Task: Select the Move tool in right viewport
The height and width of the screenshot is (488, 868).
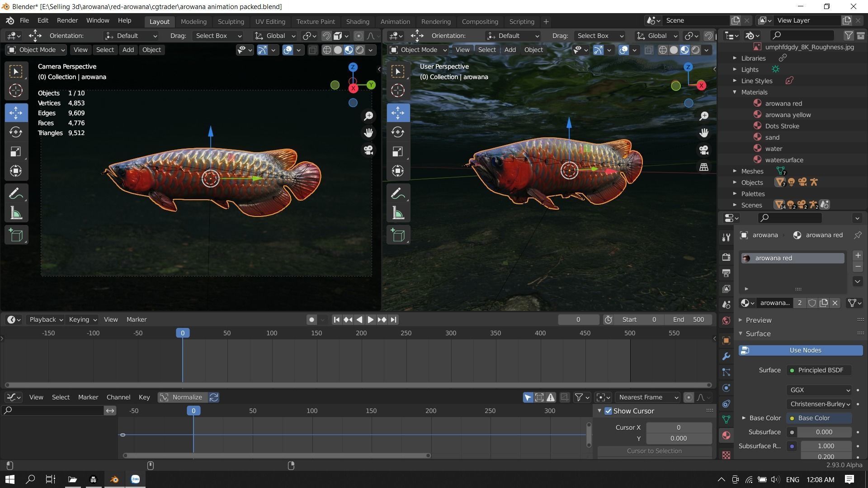Action: point(398,113)
